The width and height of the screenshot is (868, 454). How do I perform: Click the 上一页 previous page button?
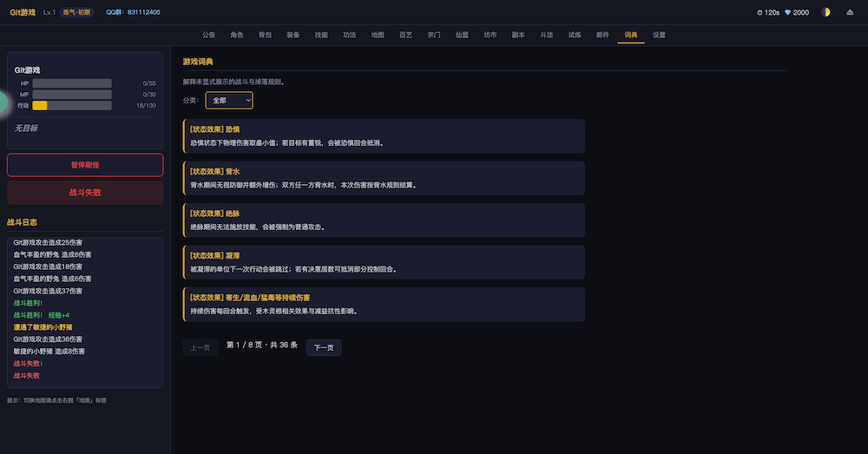[x=200, y=347]
